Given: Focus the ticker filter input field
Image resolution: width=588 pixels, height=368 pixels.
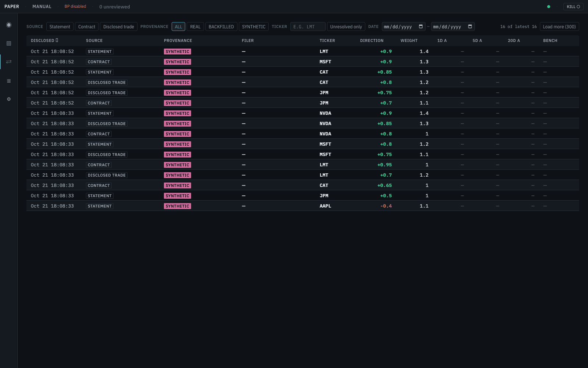Looking at the screenshot, I should (308, 26).
